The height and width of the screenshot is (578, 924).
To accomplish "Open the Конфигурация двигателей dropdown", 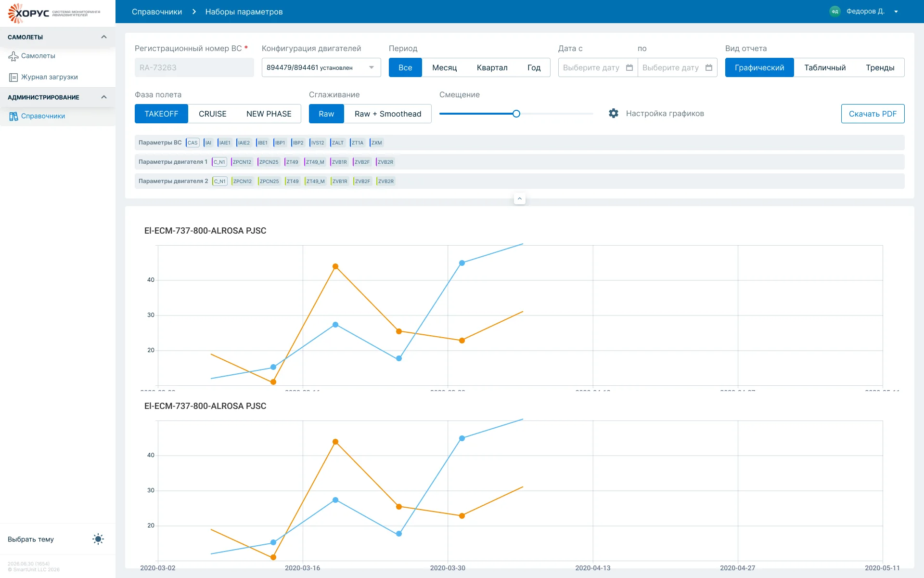I will [x=321, y=67].
